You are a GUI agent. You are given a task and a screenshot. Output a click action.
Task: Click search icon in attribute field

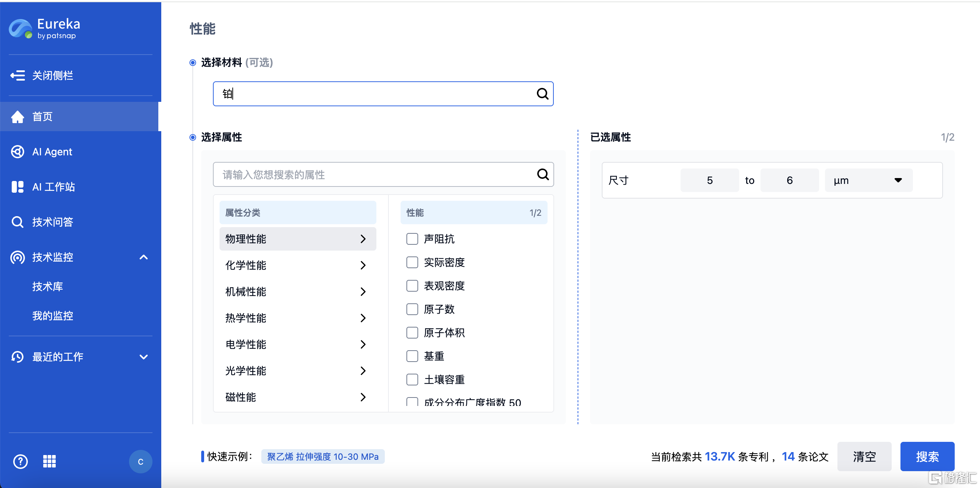542,174
